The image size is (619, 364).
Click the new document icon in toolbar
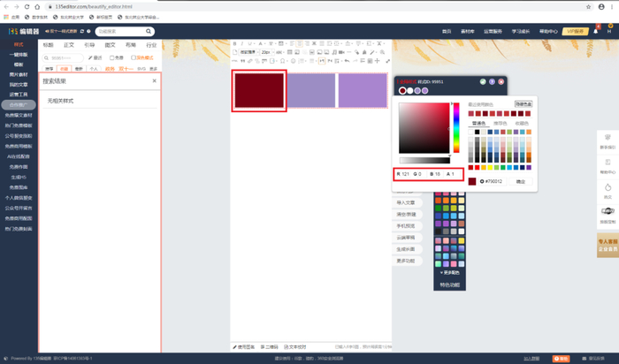235,52
